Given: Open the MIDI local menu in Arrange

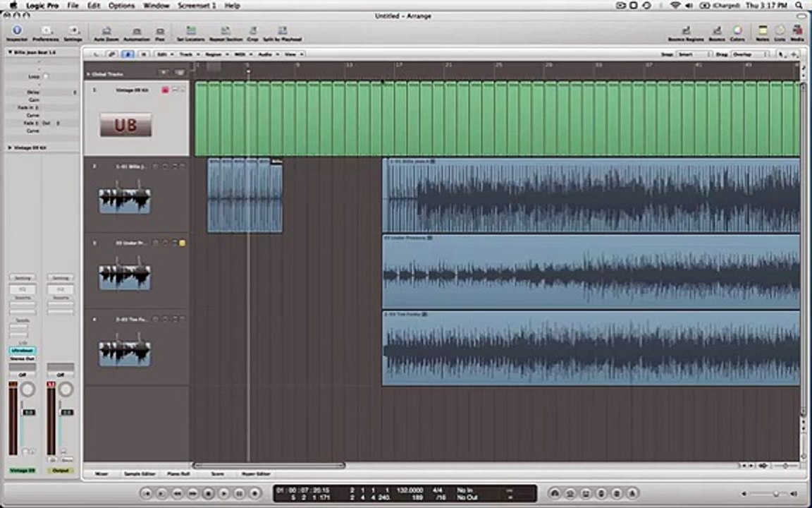Looking at the screenshot, I should [242, 54].
